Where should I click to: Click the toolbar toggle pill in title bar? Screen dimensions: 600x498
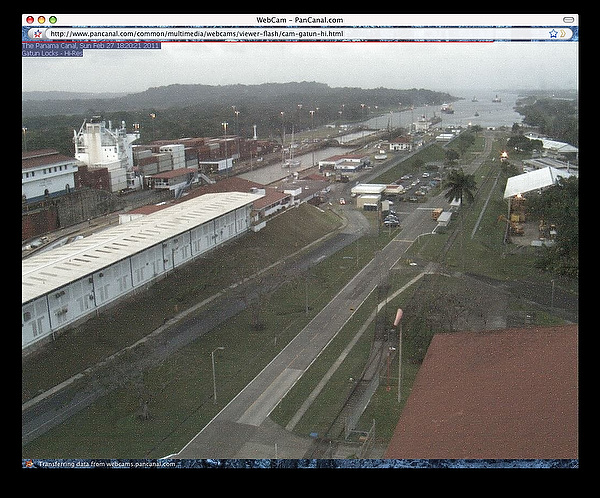point(568,20)
